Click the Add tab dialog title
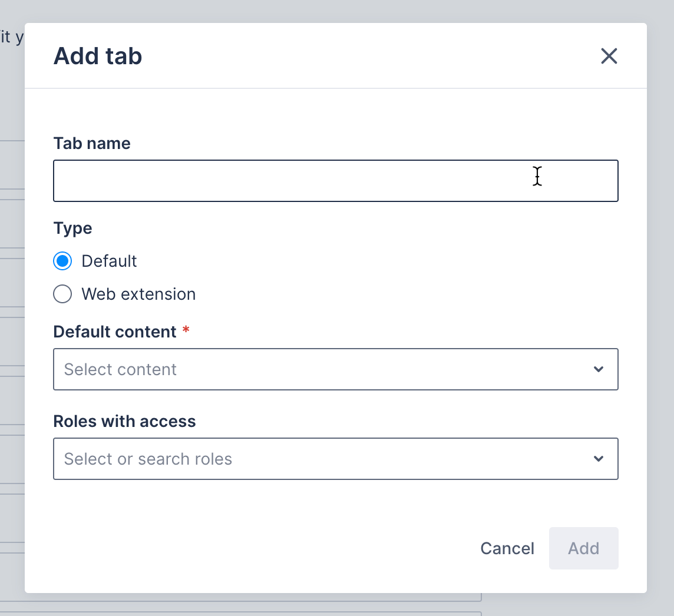 click(x=98, y=56)
